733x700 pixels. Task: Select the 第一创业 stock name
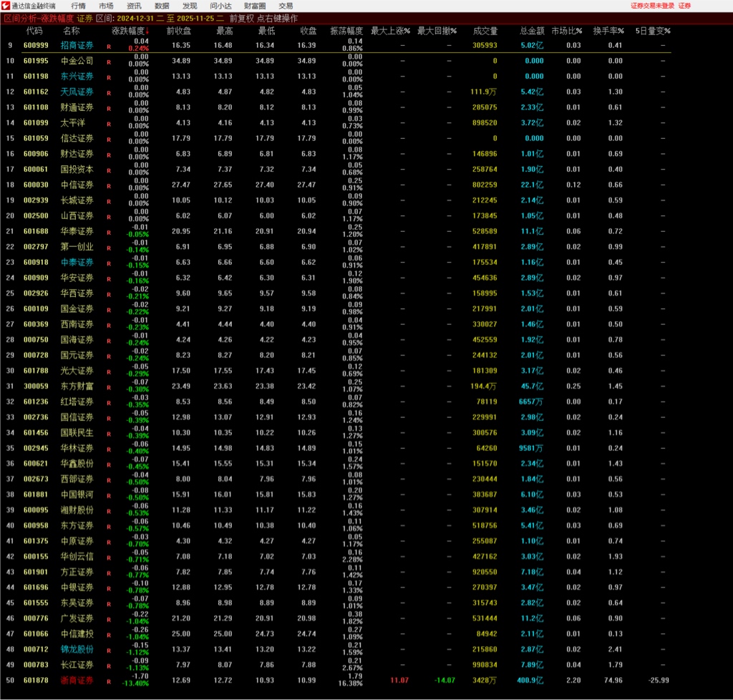pos(77,247)
